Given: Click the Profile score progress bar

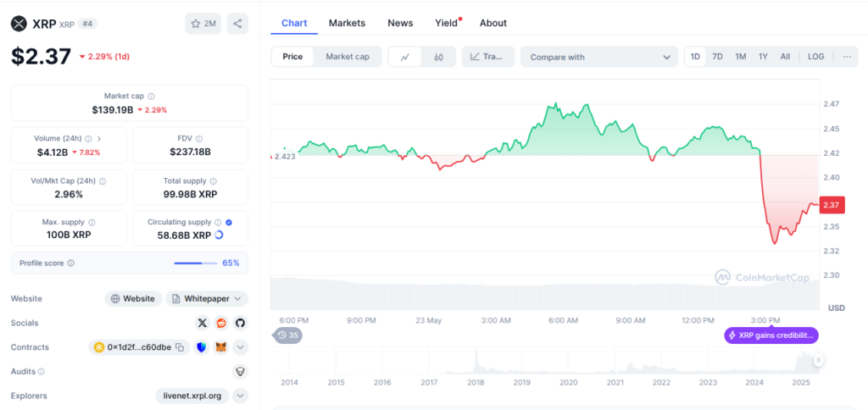Looking at the screenshot, I should [x=196, y=263].
